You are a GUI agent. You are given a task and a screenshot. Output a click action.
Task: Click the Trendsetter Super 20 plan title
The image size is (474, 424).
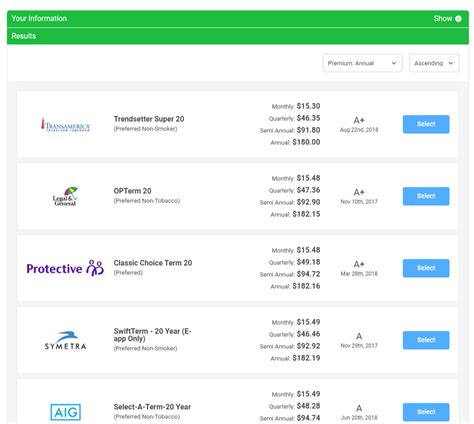[x=149, y=119]
